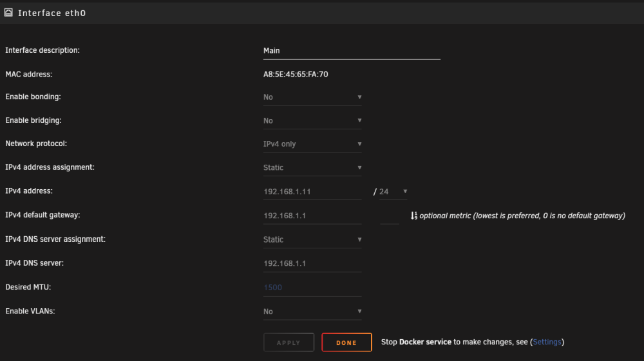This screenshot has width=644, height=361.
Task: Click the MAC address value A8:5E:45:65:FA:70
Action: tap(296, 74)
